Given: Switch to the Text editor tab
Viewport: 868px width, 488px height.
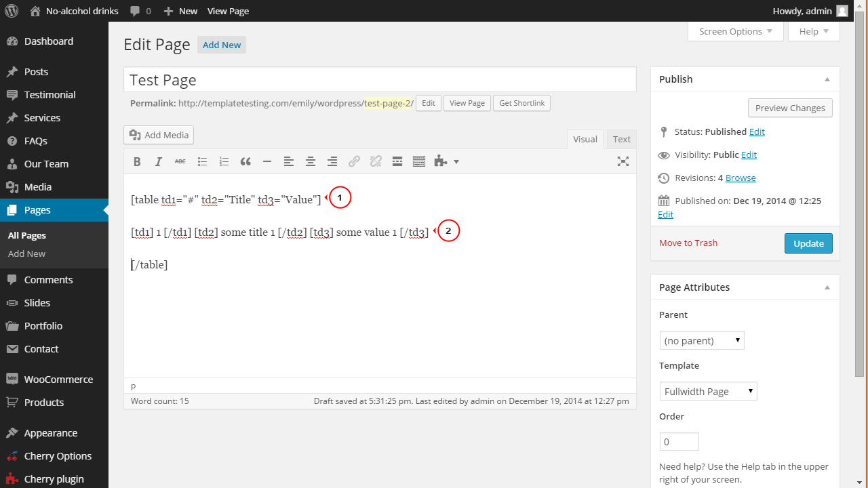Looking at the screenshot, I should pos(622,139).
